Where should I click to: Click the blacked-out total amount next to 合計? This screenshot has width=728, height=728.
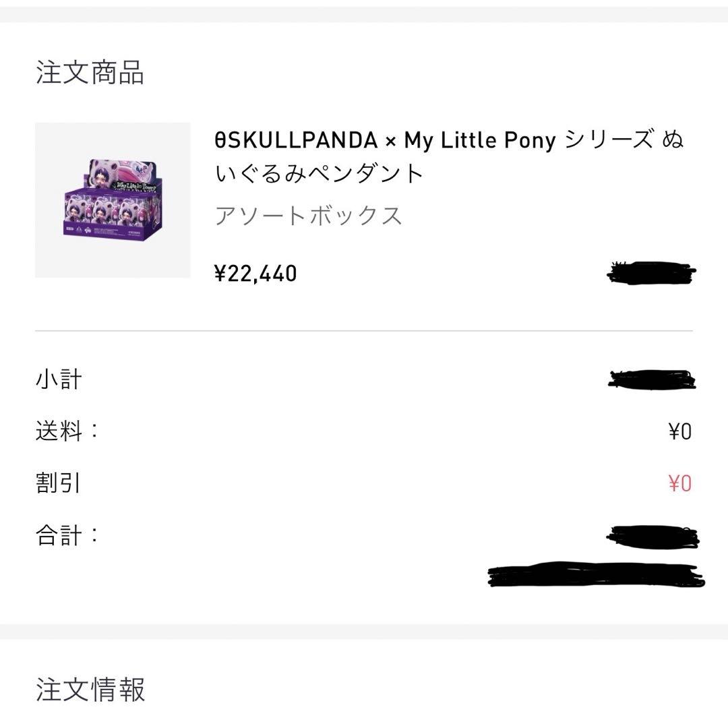click(653, 537)
